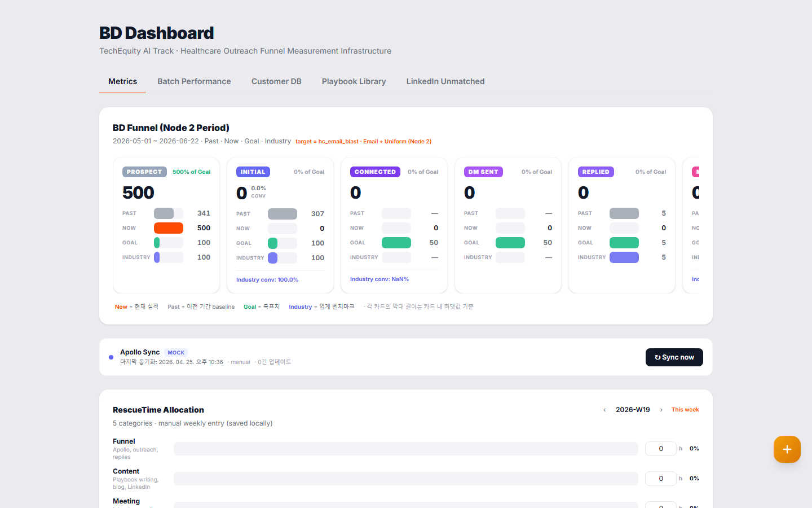
Task: Click the orange plus floating button
Action: click(x=787, y=449)
